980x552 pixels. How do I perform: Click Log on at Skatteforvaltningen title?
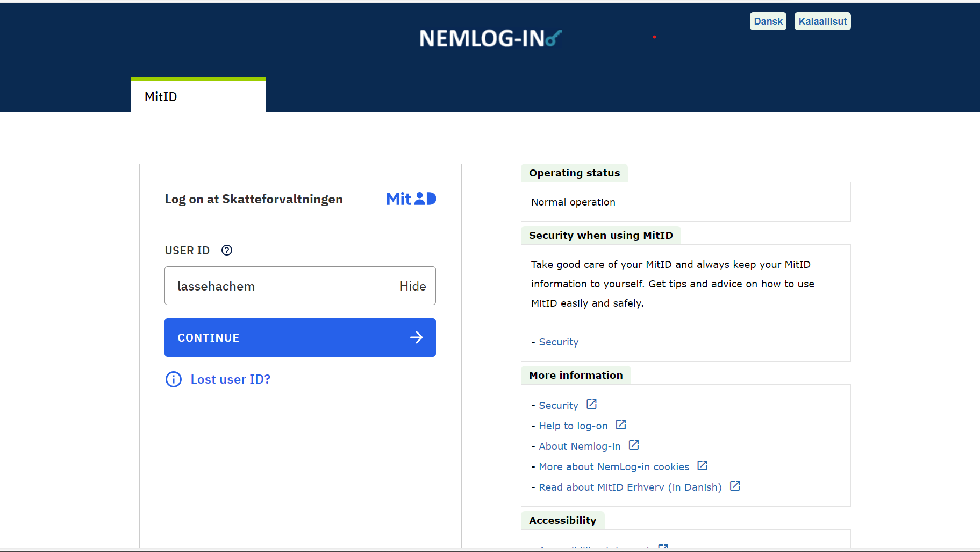point(254,199)
